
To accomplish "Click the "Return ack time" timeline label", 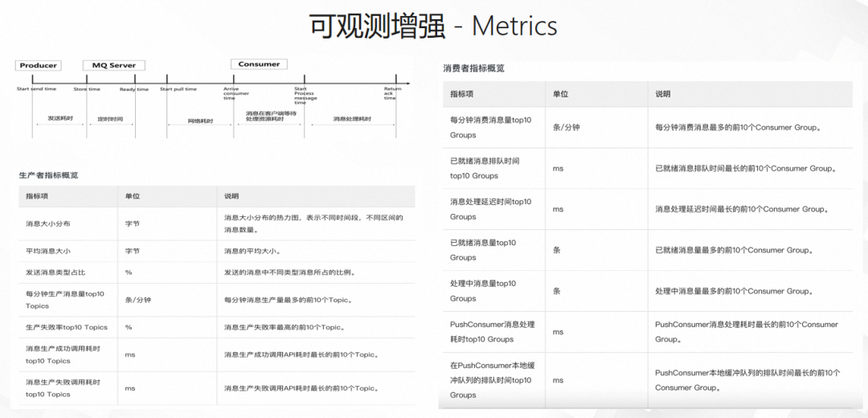I will [392, 93].
